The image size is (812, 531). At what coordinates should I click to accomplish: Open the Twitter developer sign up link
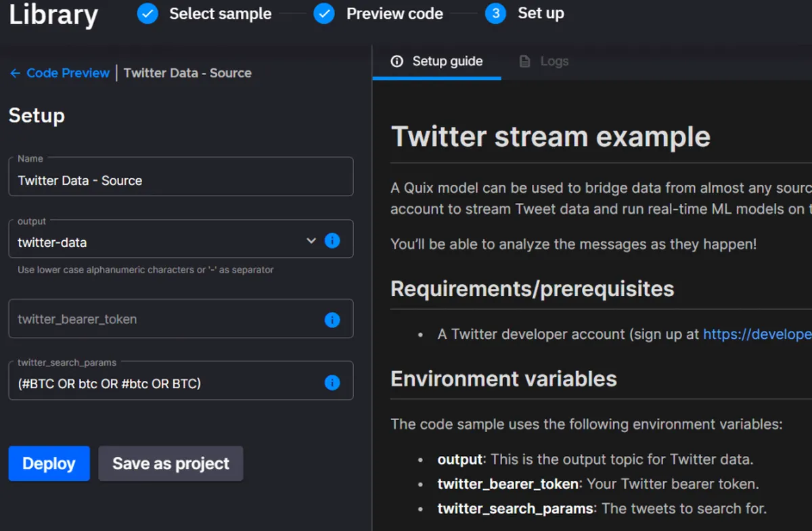tap(757, 334)
